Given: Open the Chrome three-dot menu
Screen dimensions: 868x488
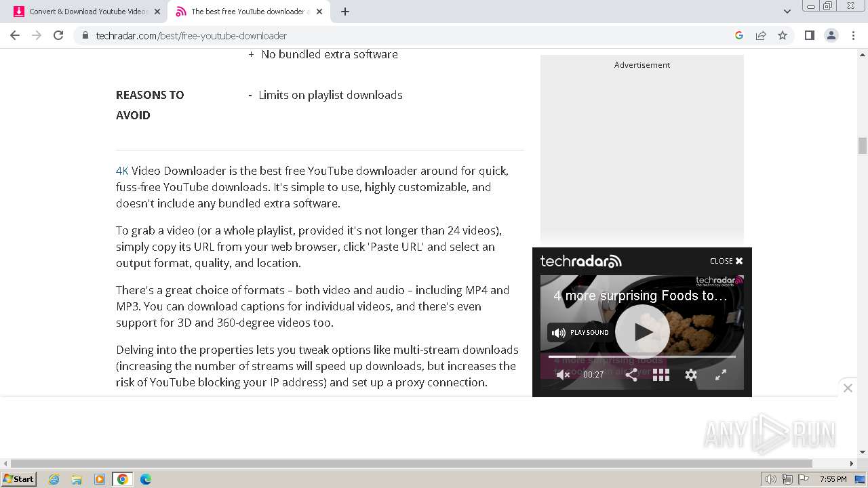Looking at the screenshot, I should 853,35.
